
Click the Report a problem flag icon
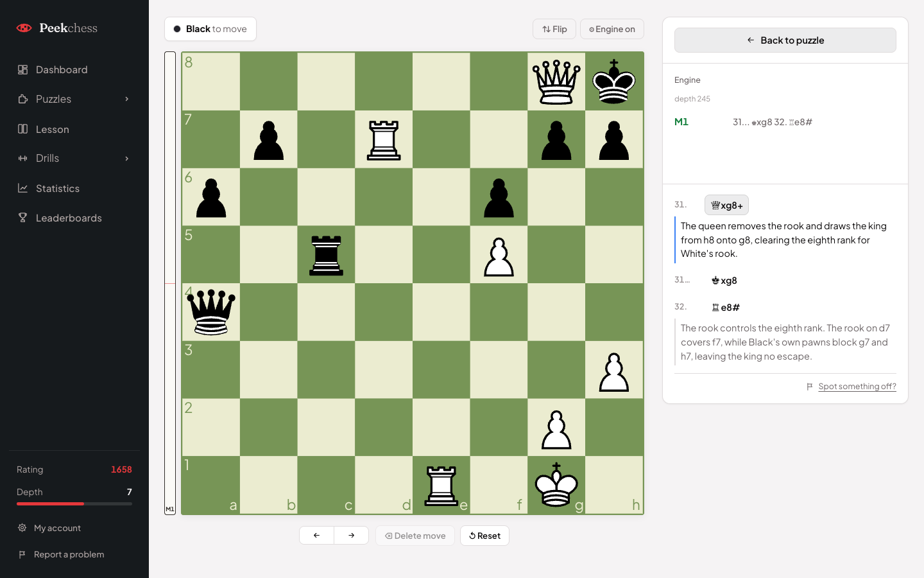(x=22, y=554)
